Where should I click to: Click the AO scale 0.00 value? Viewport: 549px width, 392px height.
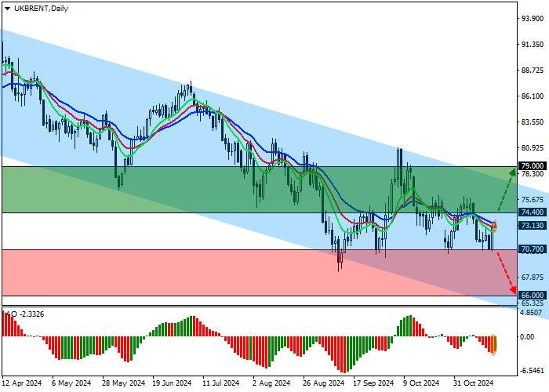coord(527,336)
